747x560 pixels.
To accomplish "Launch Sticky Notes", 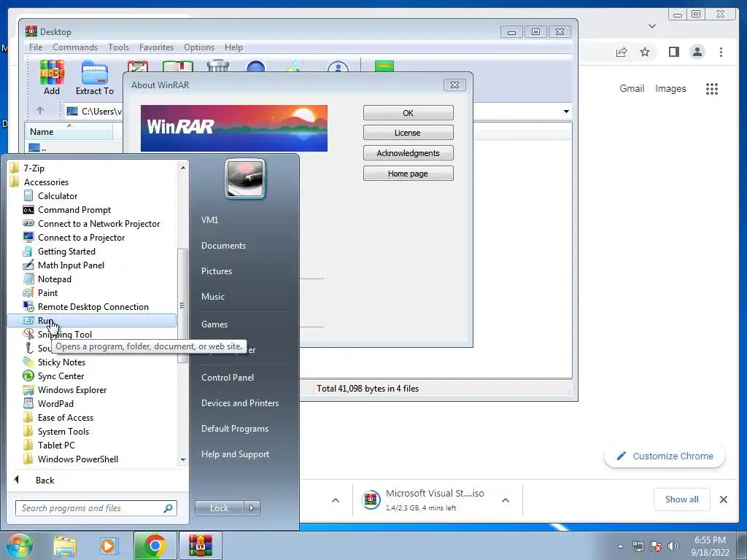I will pos(61,362).
